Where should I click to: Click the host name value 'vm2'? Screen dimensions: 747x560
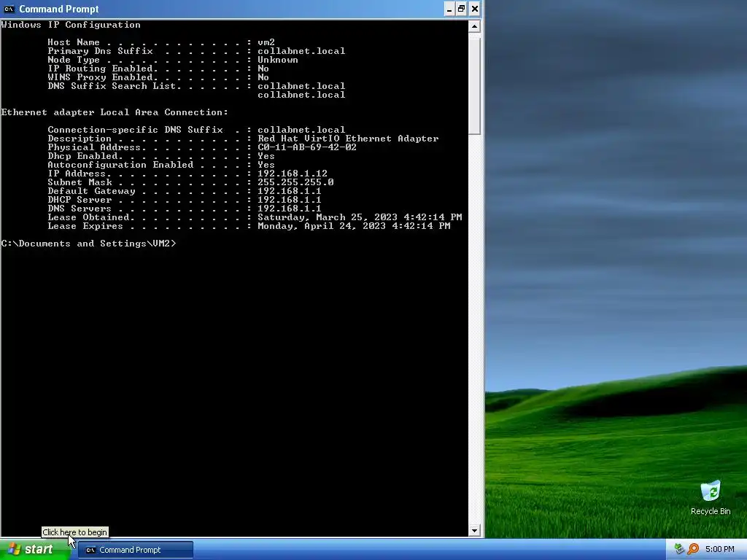(266, 42)
